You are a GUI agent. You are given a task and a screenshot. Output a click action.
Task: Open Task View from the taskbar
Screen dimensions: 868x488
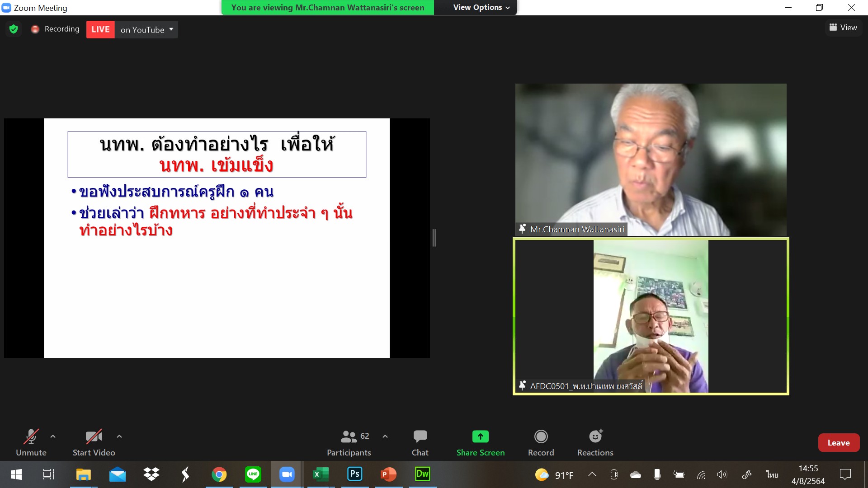[48, 474]
